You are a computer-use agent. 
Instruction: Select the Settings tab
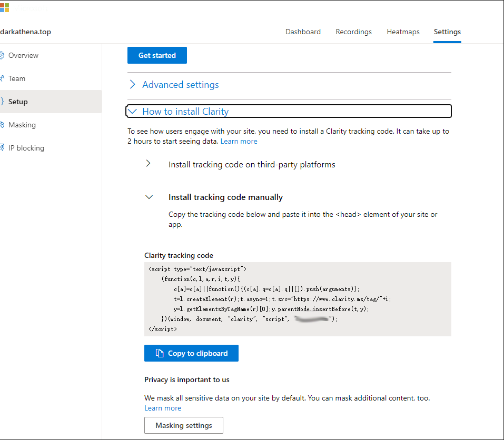click(447, 32)
